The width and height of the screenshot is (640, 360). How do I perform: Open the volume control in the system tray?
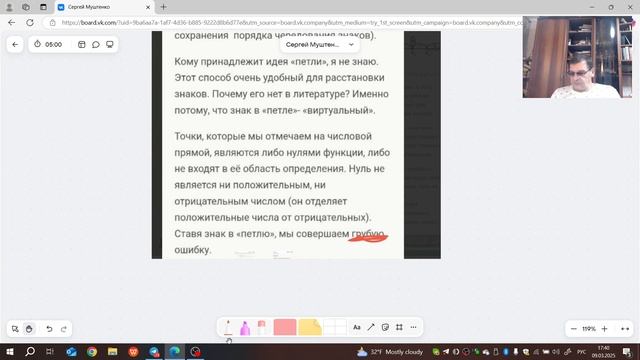(556, 351)
